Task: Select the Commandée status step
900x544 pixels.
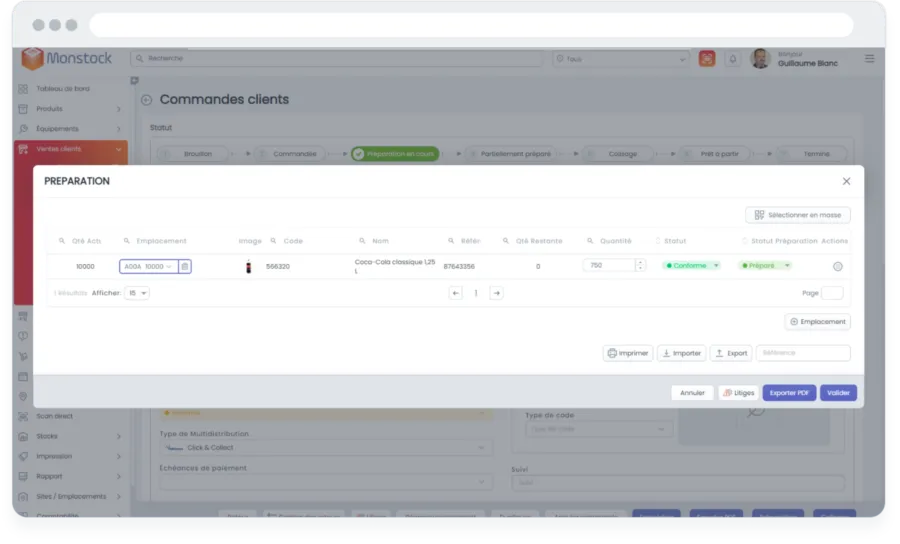Action: (x=292, y=154)
